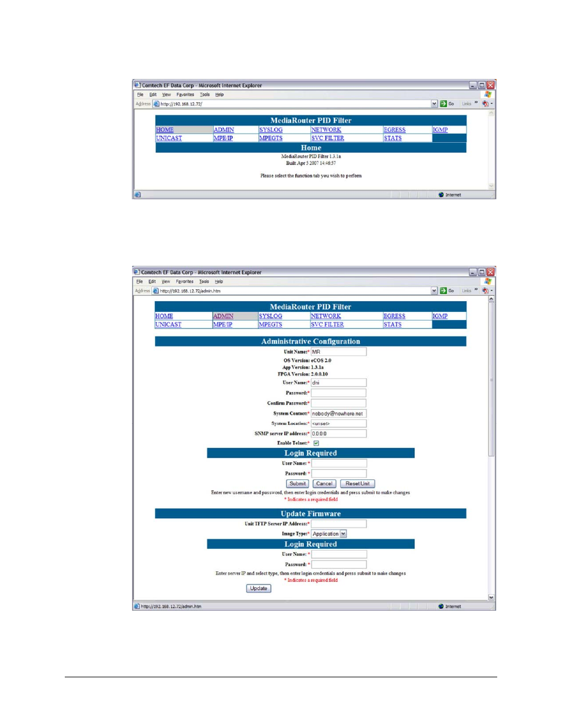Expand address bar dropdown in top window
The width and height of the screenshot is (562, 728).
click(434, 104)
